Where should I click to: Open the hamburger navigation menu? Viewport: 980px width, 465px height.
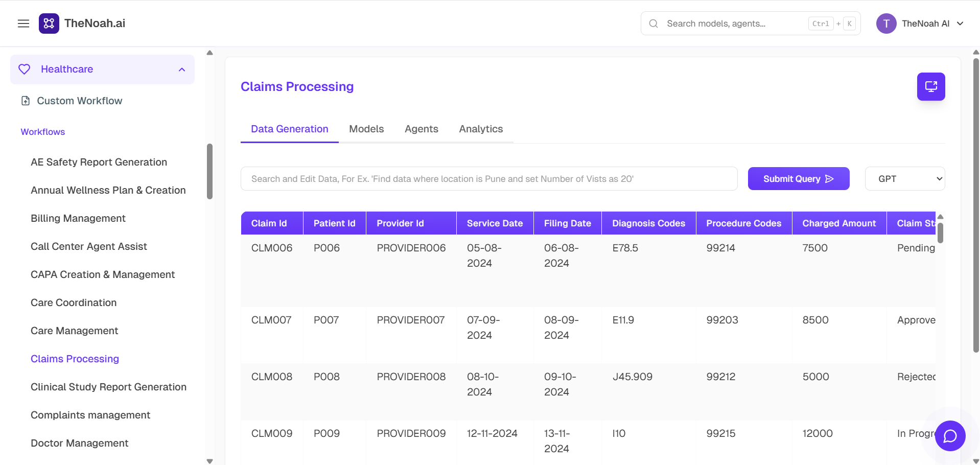coord(24,23)
